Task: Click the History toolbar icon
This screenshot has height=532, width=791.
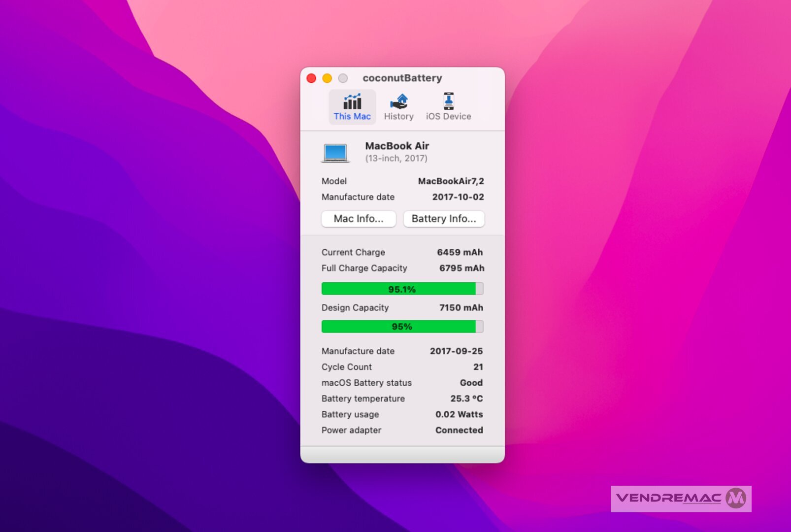Action: coord(398,101)
